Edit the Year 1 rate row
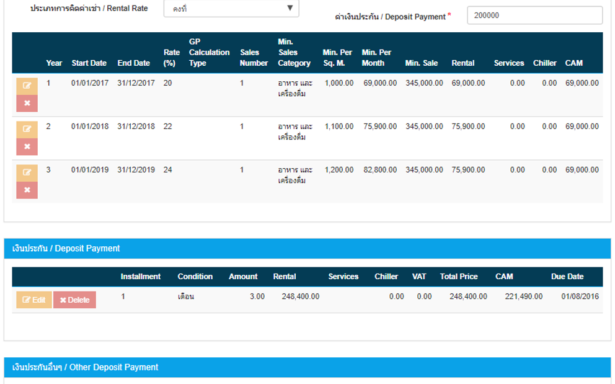This screenshot has height=384, width=615. point(27,86)
